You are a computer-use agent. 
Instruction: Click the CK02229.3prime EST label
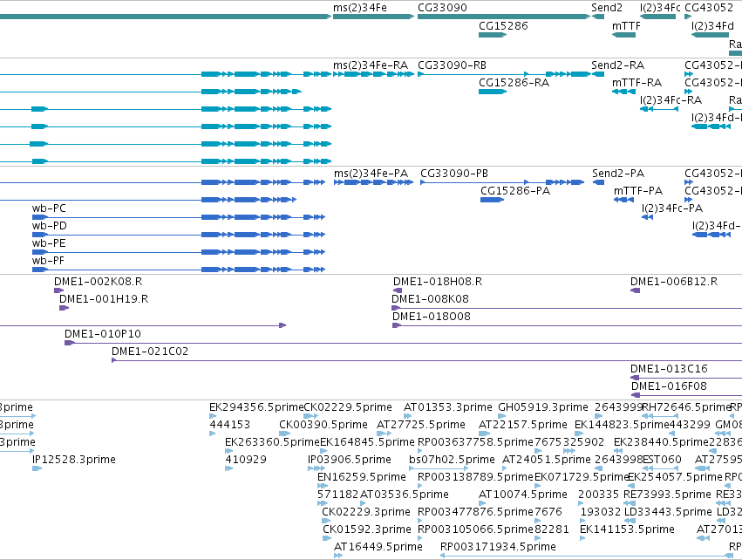tap(366, 512)
